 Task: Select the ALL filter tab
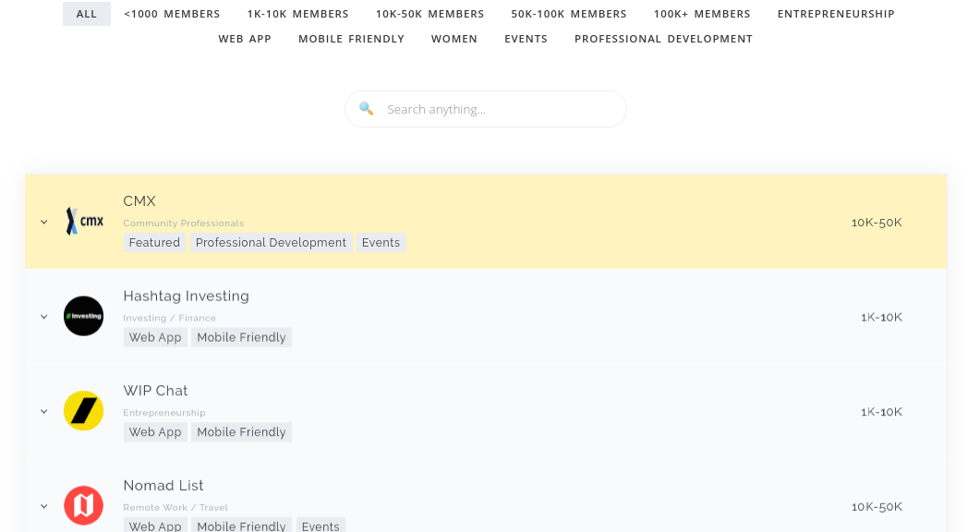coord(87,14)
